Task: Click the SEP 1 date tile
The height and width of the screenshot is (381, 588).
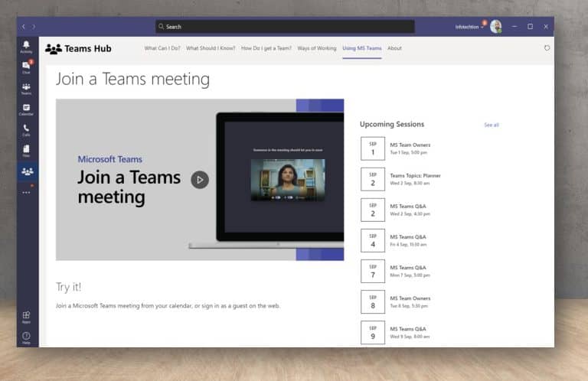Action: 373,148
